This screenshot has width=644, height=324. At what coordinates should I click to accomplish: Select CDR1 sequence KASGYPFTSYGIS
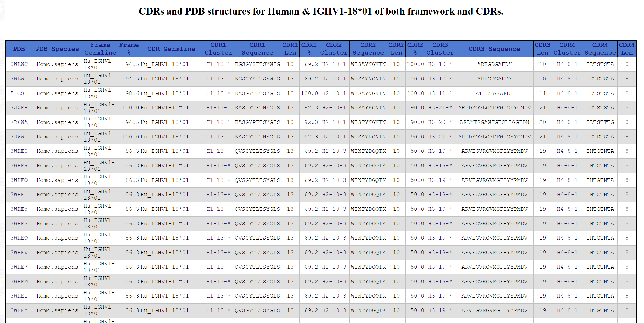tap(257, 122)
